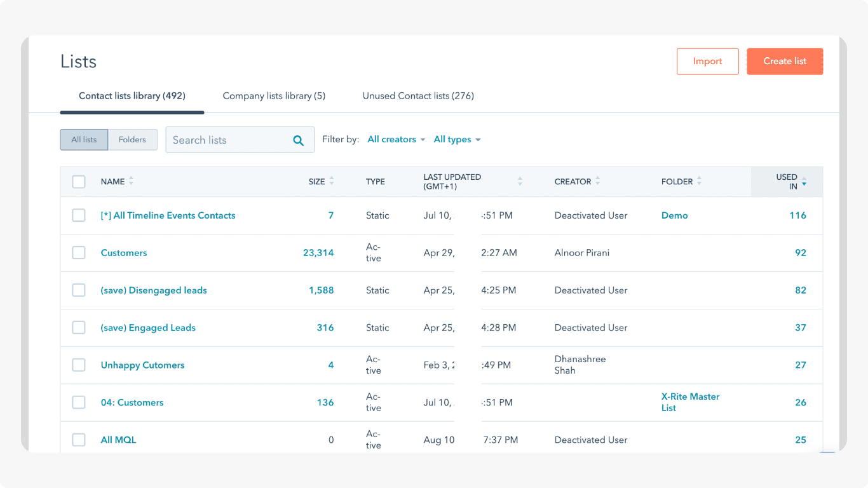Click the creator name Alnoor Pirani
This screenshot has height=488, width=868.
coord(582,253)
